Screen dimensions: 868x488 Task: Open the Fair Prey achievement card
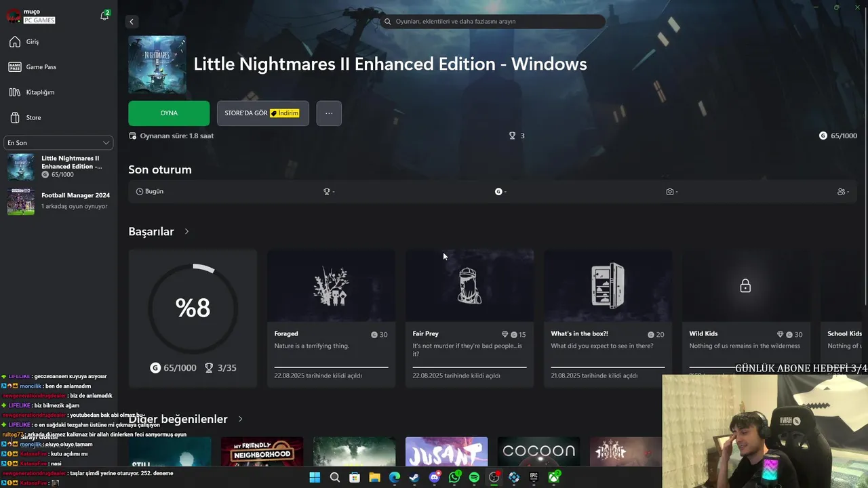pos(469,319)
